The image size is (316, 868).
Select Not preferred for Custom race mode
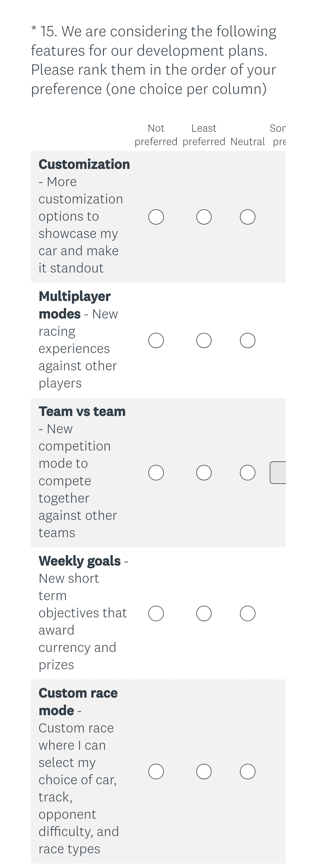point(156,771)
